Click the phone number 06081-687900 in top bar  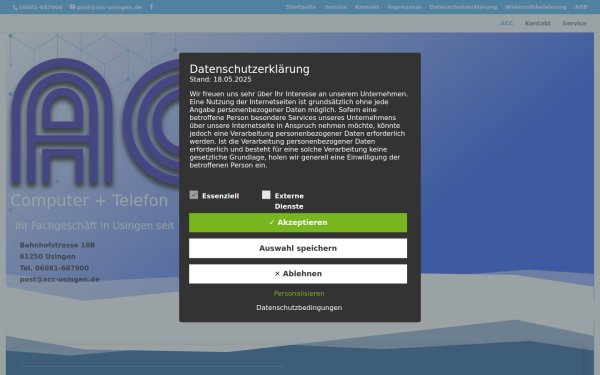38,7
